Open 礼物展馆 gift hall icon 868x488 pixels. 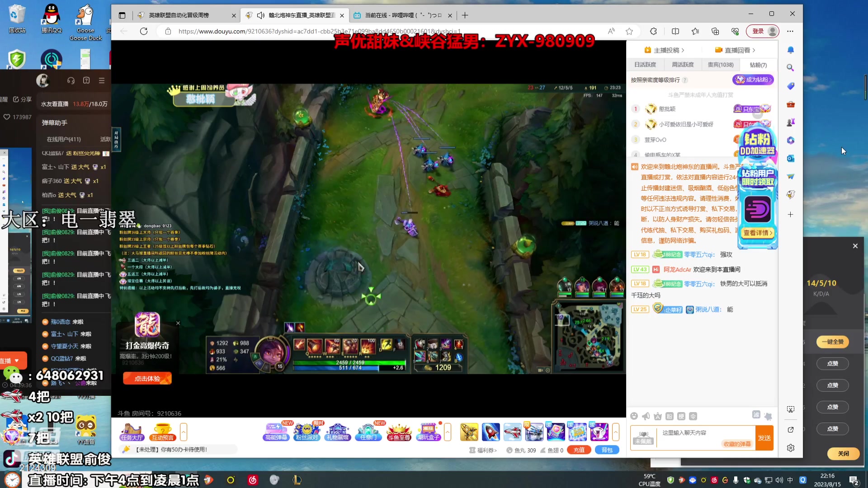click(337, 432)
